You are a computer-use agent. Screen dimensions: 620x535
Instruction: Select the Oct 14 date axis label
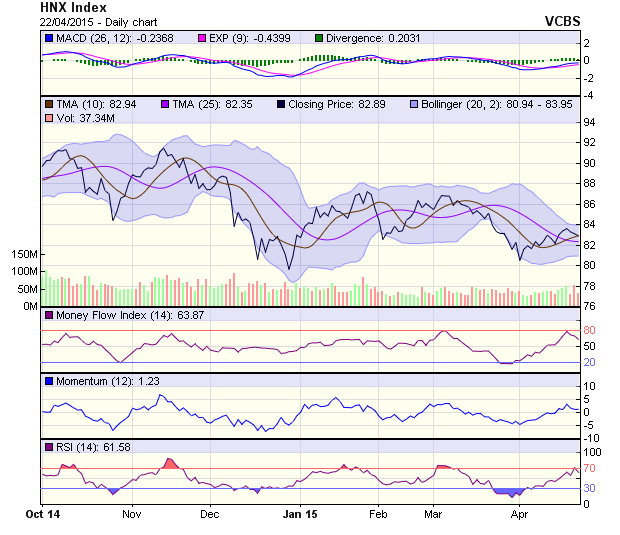43,513
